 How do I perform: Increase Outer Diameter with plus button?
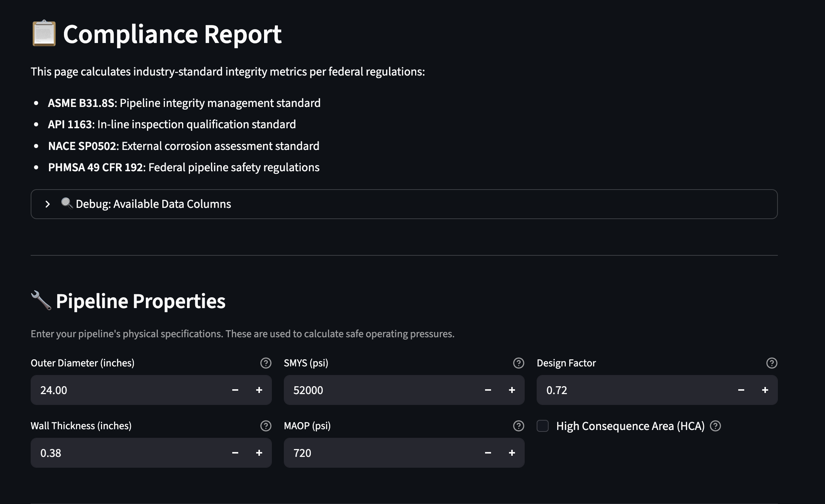(259, 390)
